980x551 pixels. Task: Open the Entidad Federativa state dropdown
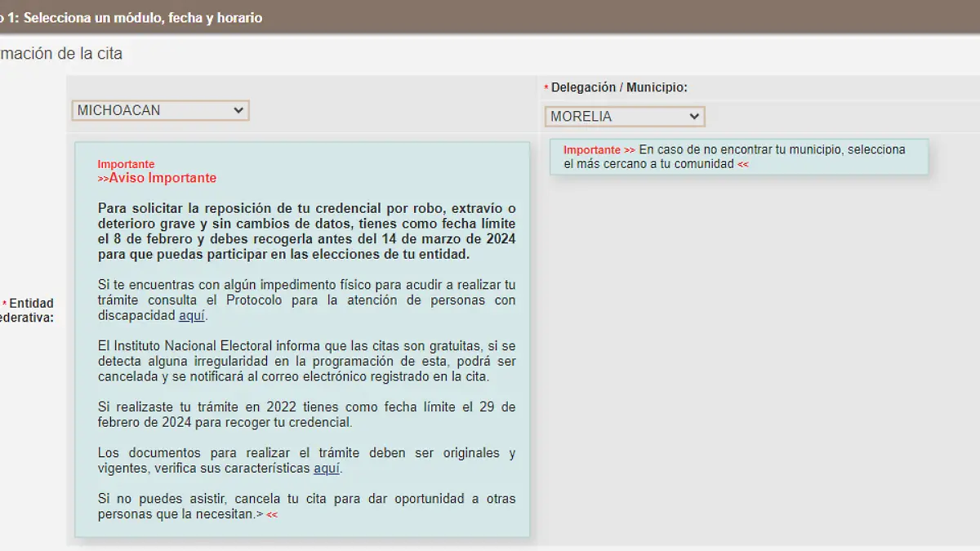click(159, 110)
